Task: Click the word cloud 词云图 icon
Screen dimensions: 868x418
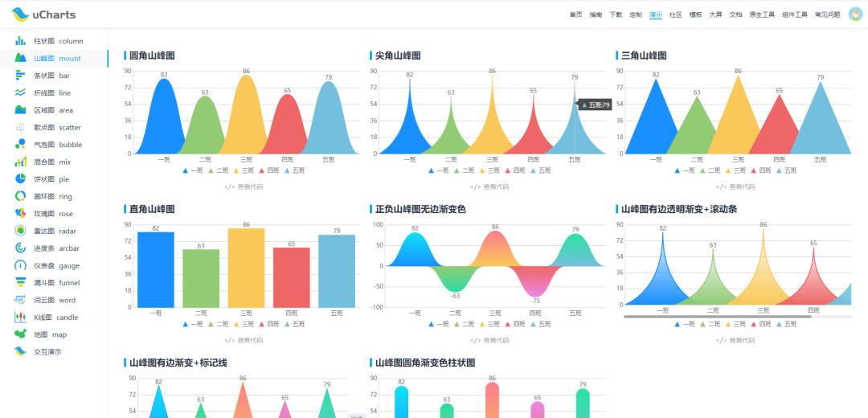Action: tap(20, 300)
